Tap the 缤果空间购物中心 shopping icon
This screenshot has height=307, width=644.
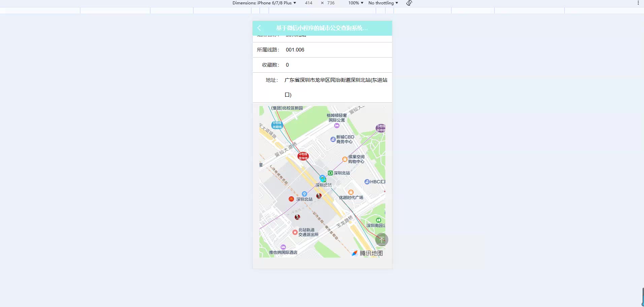[345, 159]
